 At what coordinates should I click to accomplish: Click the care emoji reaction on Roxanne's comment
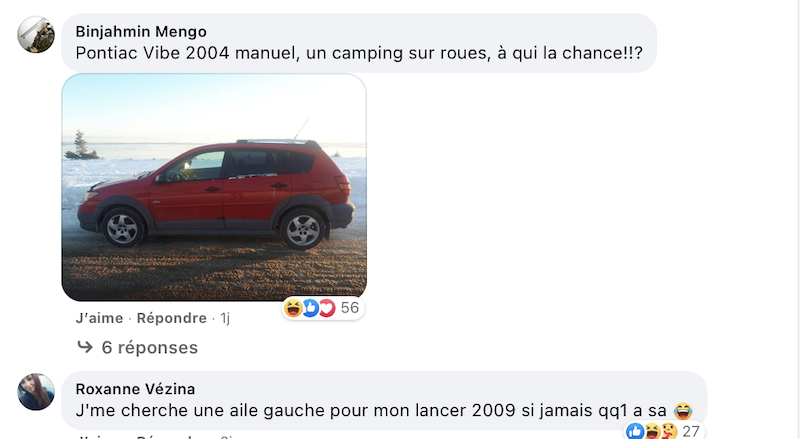(x=668, y=431)
